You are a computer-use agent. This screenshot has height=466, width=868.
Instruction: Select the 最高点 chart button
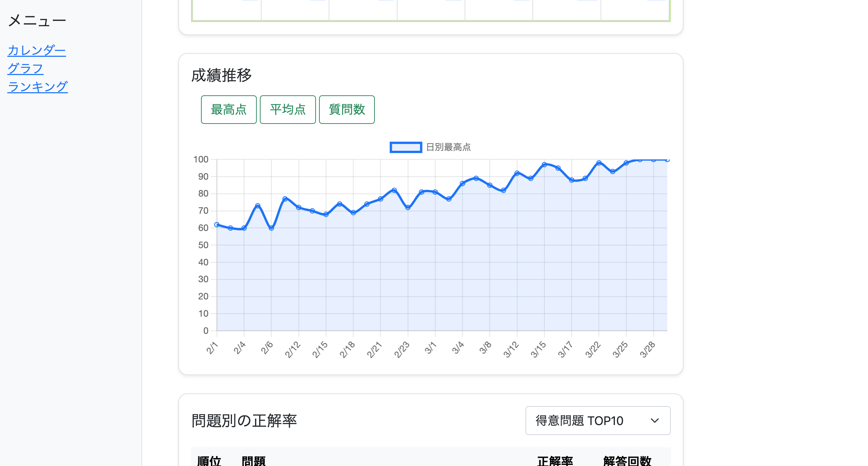pyautogui.click(x=229, y=109)
